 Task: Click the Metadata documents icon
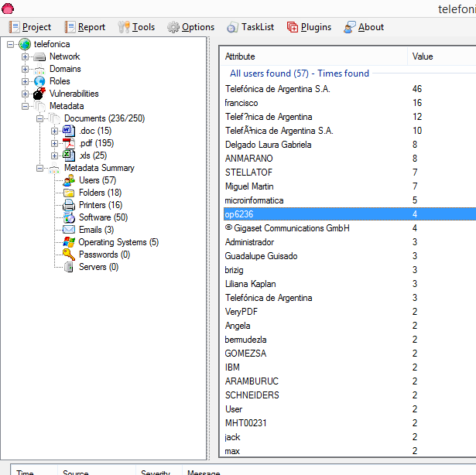(x=39, y=106)
